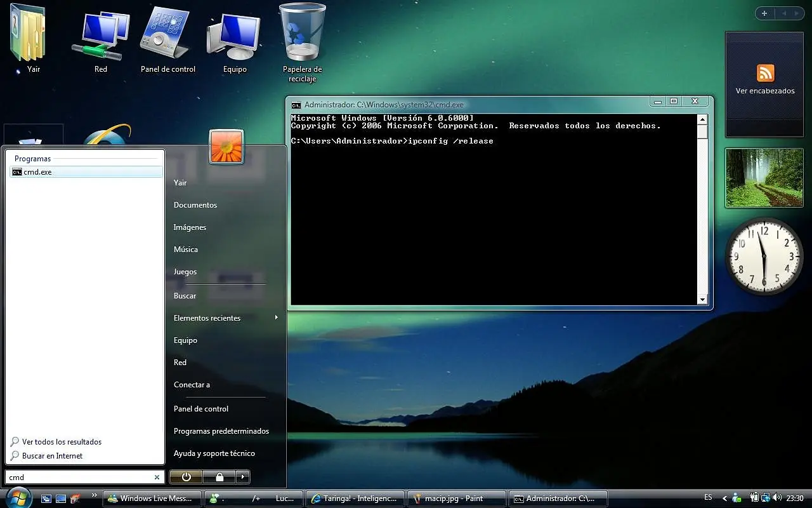The image size is (812, 508).
Task: Click the RSS feed icon in sidebar gadget
Action: coord(765,73)
